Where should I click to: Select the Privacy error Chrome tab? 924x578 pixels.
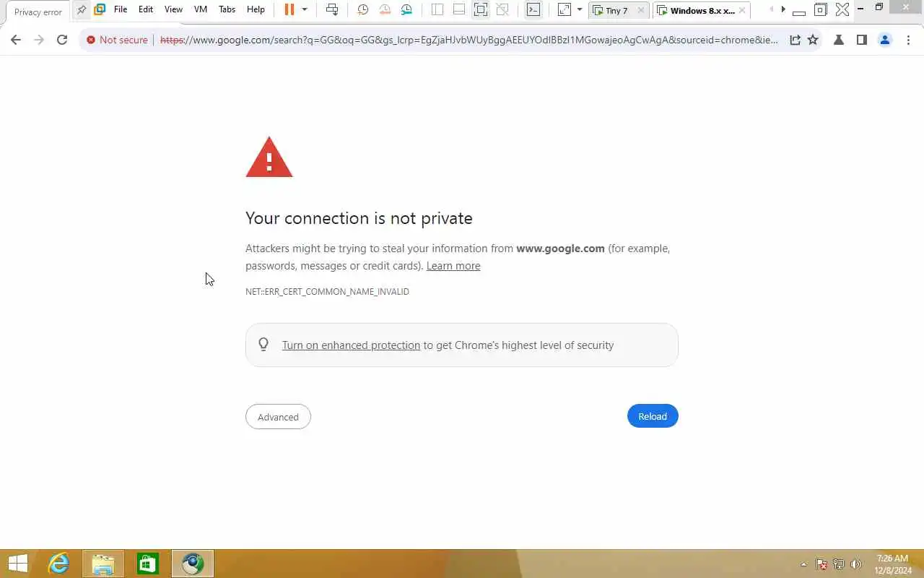tap(38, 12)
